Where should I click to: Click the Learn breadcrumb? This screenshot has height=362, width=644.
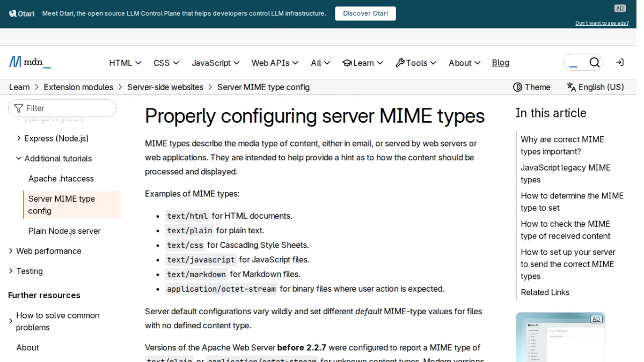pos(19,87)
